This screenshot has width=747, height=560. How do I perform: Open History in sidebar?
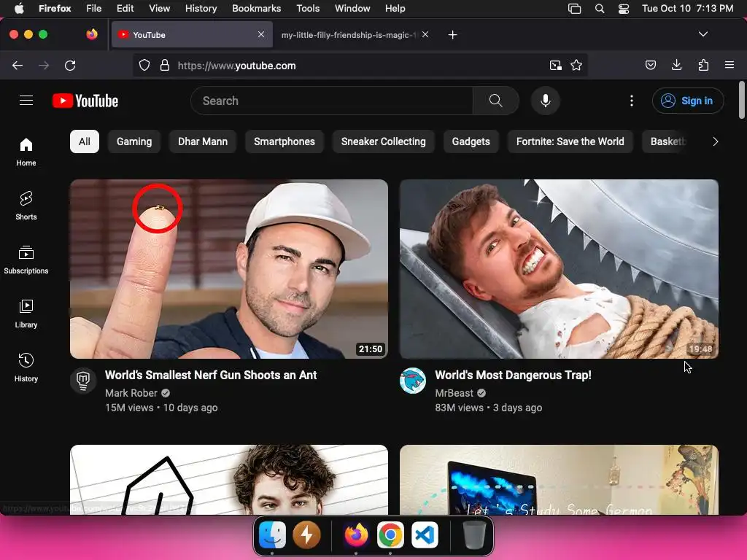click(26, 367)
